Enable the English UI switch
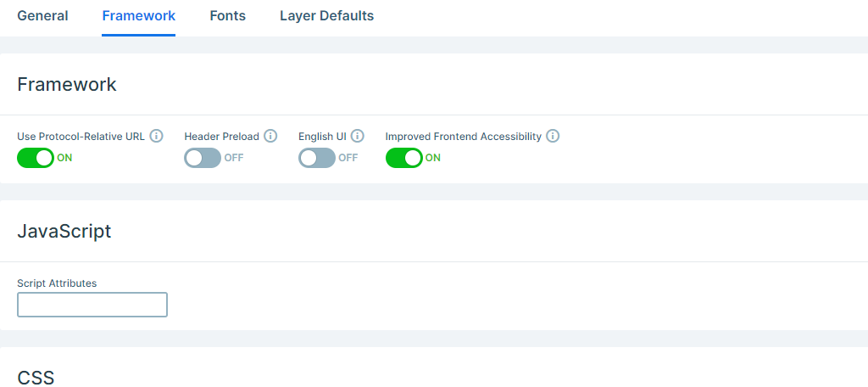 tap(317, 158)
